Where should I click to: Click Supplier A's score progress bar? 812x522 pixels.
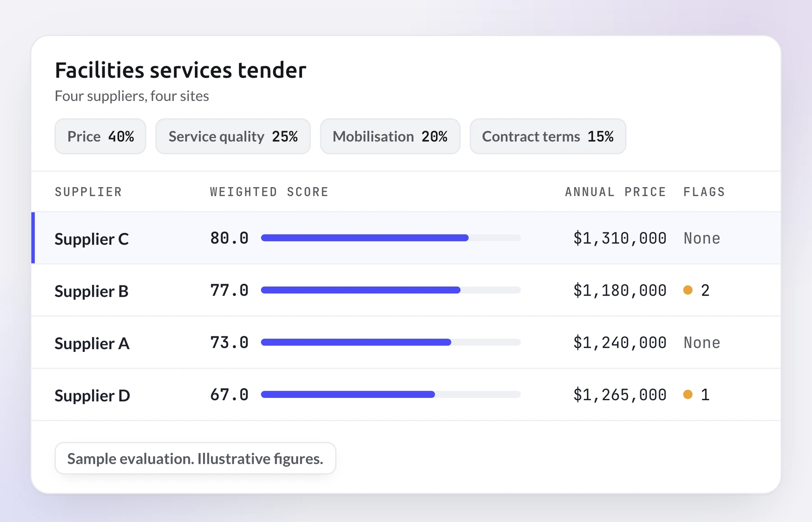(391, 342)
